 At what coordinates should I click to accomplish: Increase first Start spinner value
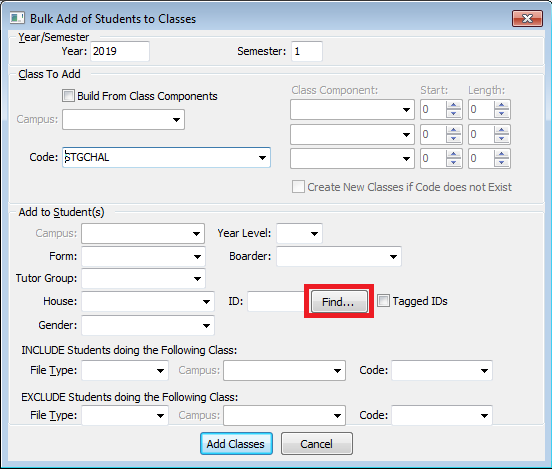pyautogui.click(x=454, y=105)
